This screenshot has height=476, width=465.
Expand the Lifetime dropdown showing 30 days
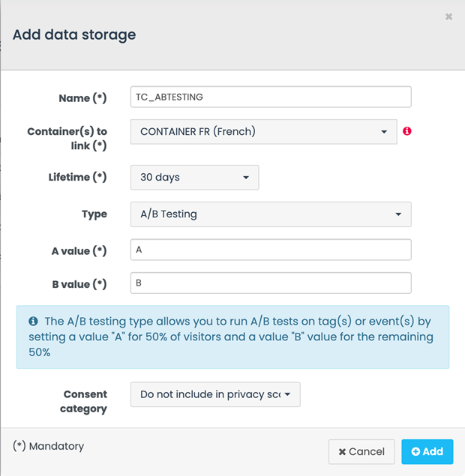coord(194,178)
